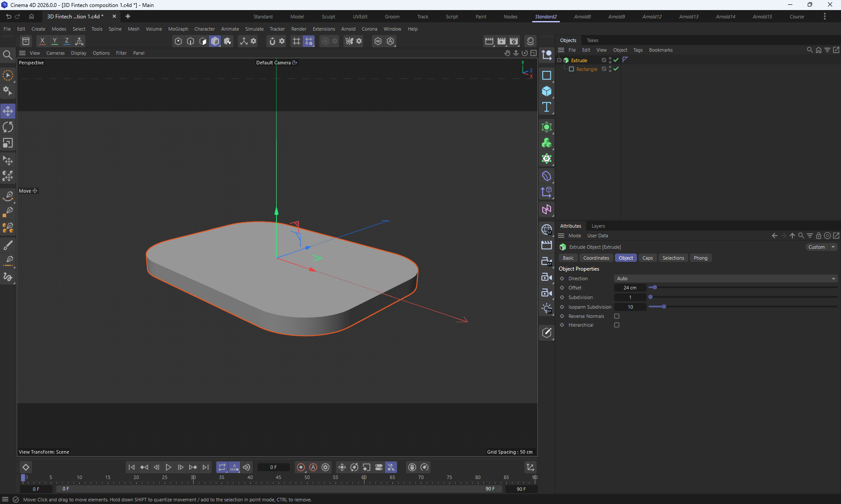Toggle X axis lock icon
Image resolution: width=841 pixels, height=504 pixels.
point(42,41)
